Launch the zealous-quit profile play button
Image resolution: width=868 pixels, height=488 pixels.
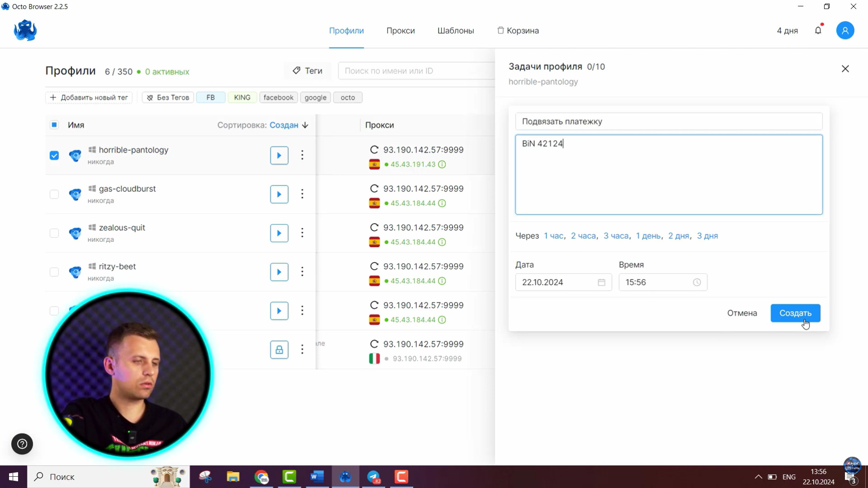(x=279, y=233)
